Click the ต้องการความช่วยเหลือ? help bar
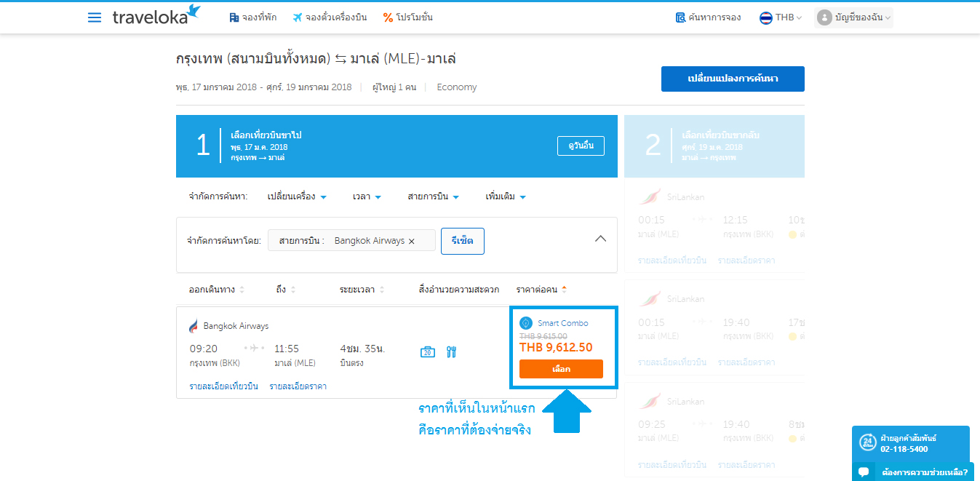 click(x=913, y=472)
